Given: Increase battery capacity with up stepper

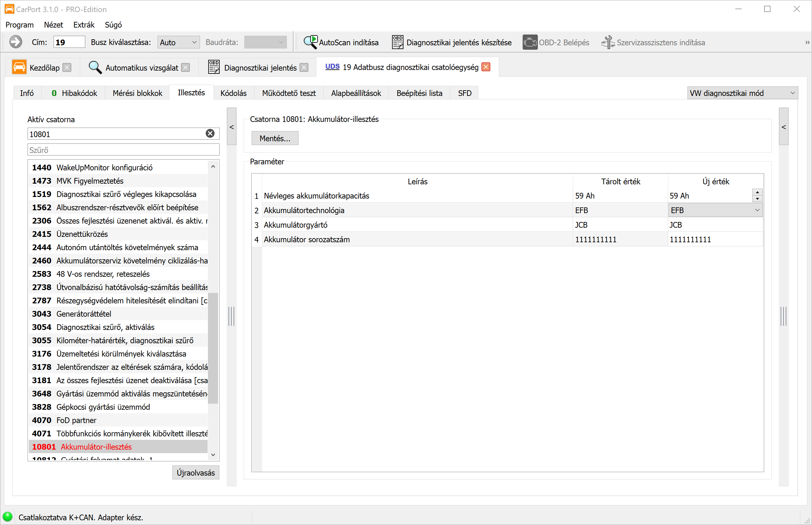Looking at the screenshot, I should coord(757,193).
